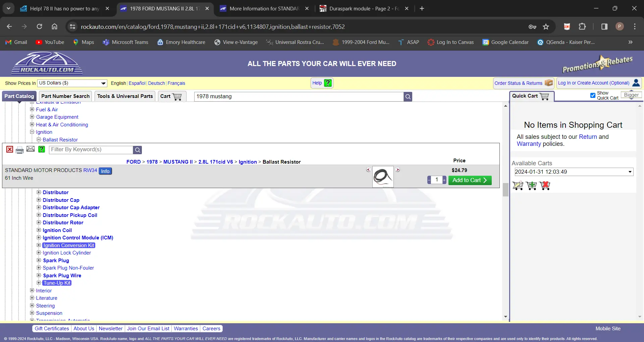Image resolution: width=644 pixels, height=342 pixels.
Task: Expand the Distributor Cap category
Action: click(39, 200)
